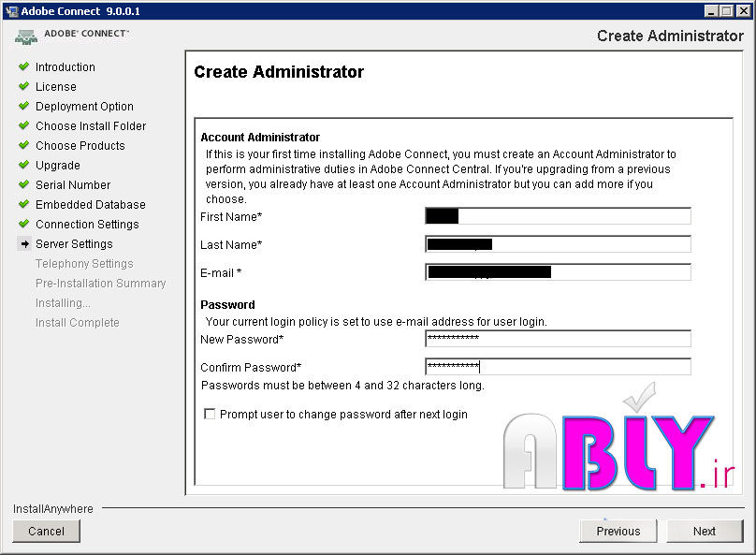Image resolution: width=756 pixels, height=555 pixels.
Task: Select the Upgrade step label
Action: pos(58,166)
